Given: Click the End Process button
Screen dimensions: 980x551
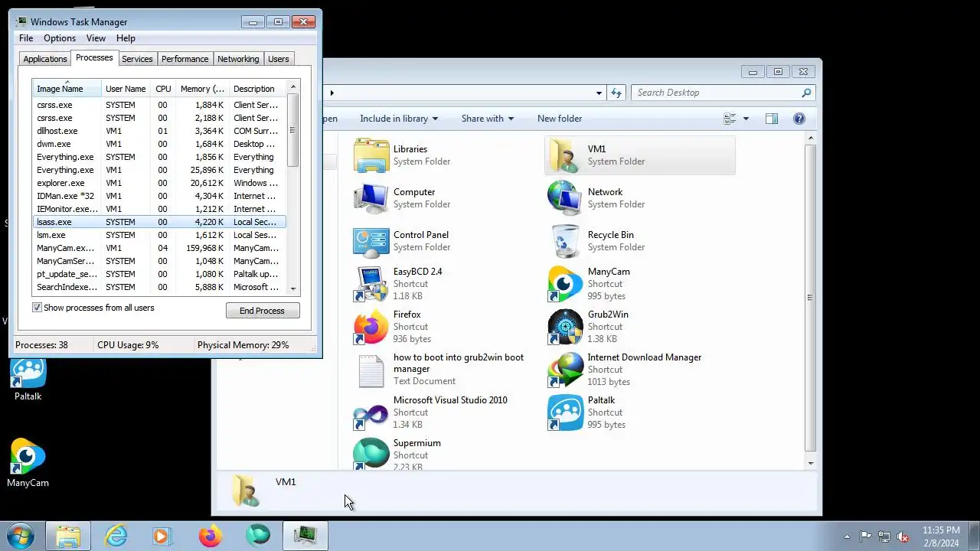Looking at the screenshot, I should [263, 311].
